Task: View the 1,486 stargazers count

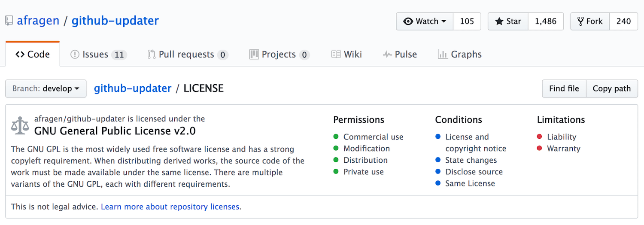Action: point(545,21)
